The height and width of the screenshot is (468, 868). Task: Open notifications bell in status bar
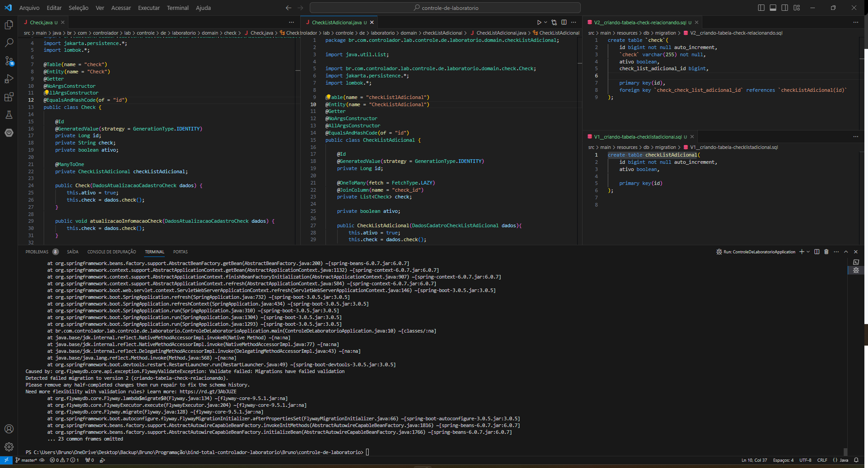pyautogui.click(x=856, y=460)
